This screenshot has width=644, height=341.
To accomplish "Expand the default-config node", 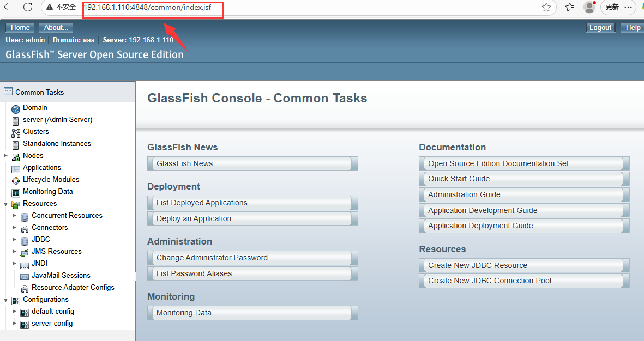I will point(14,311).
